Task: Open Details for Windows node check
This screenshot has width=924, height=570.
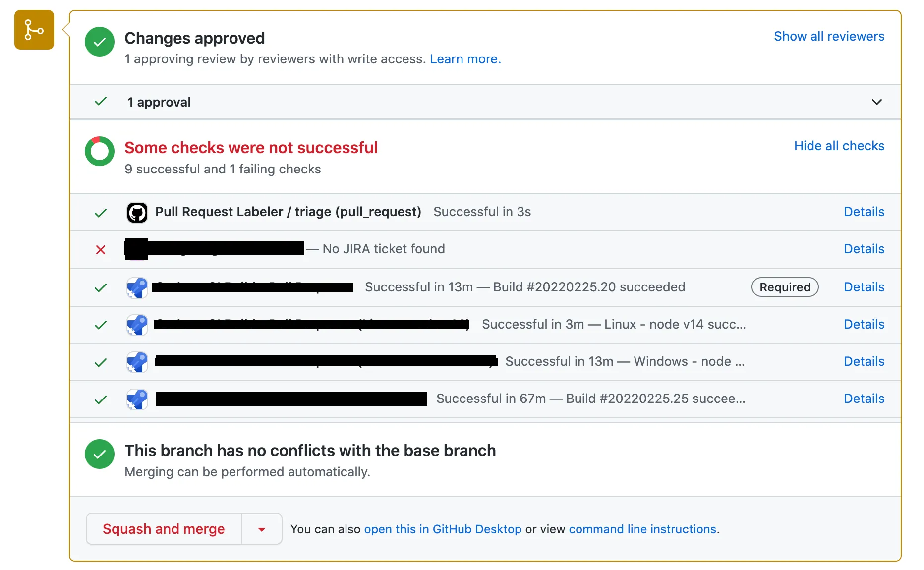Action: 864,361
